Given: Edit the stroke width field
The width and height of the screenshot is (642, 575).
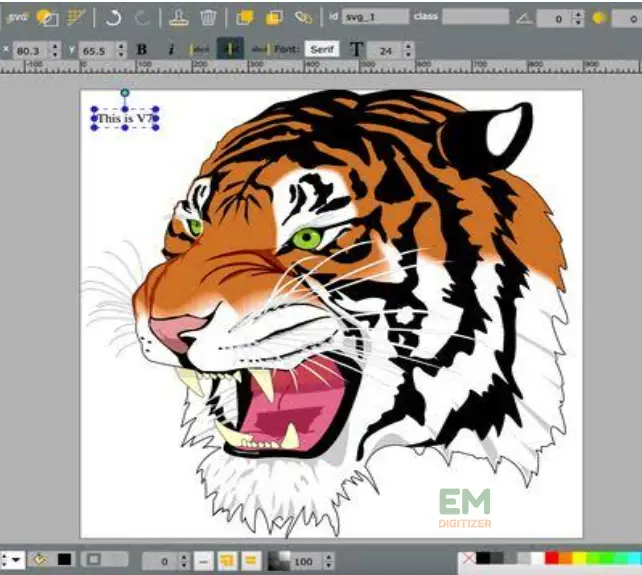Looking at the screenshot, I should pyautogui.click(x=159, y=561).
